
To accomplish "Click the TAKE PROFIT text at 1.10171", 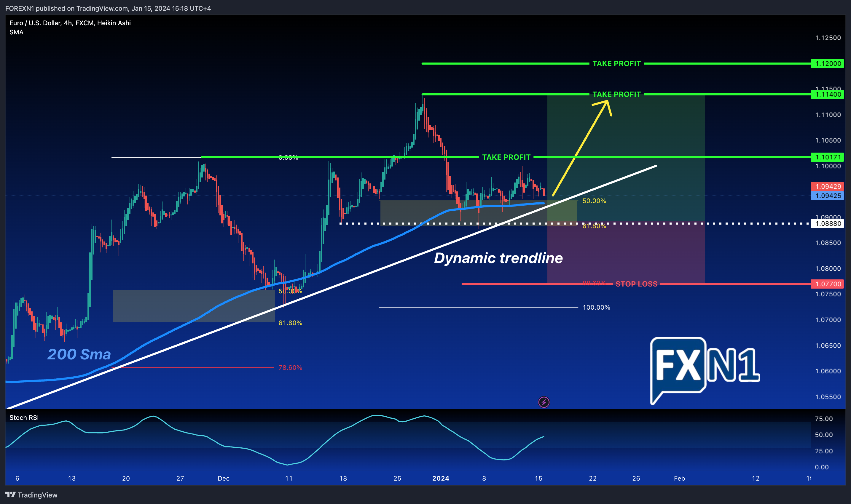I will point(506,157).
